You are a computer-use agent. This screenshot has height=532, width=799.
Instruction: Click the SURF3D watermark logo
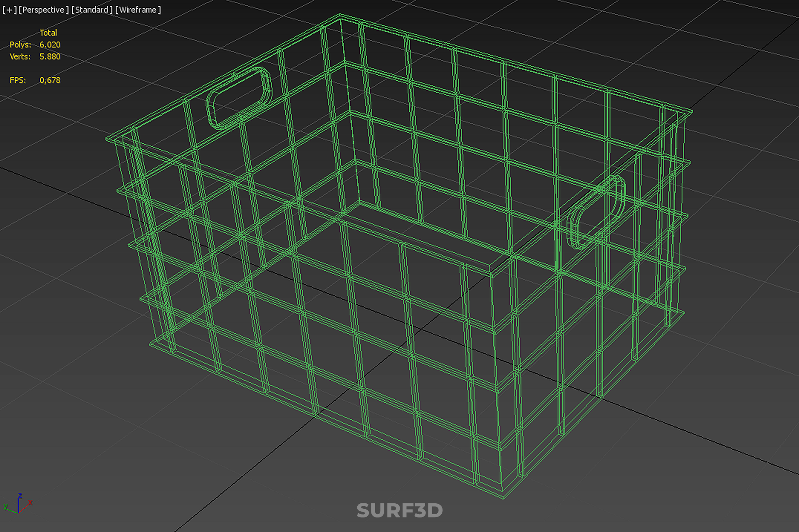[x=399, y=510]
